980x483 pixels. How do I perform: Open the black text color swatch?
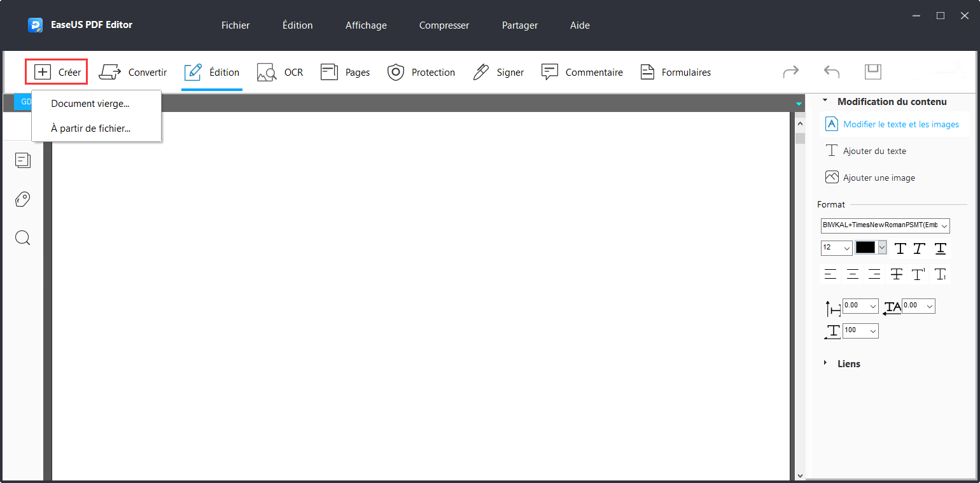870,248
